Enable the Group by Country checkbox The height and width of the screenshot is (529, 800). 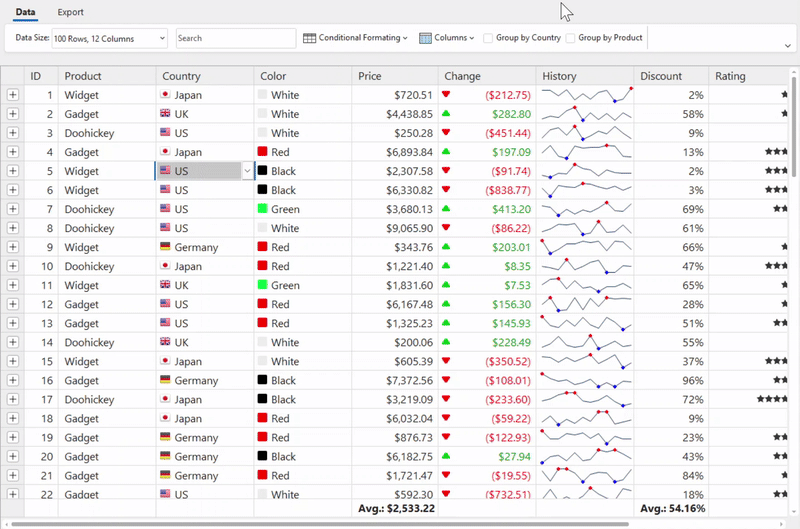click(488, 38)
